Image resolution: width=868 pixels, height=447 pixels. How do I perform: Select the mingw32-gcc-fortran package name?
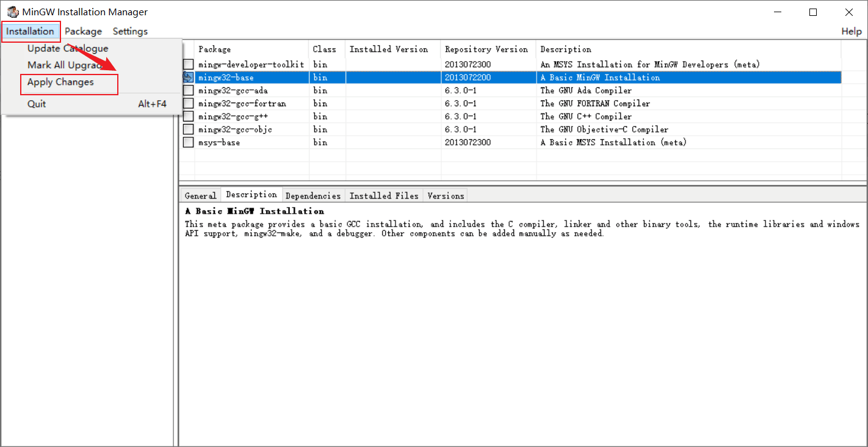pyautogui.click(x=242, y=103)
